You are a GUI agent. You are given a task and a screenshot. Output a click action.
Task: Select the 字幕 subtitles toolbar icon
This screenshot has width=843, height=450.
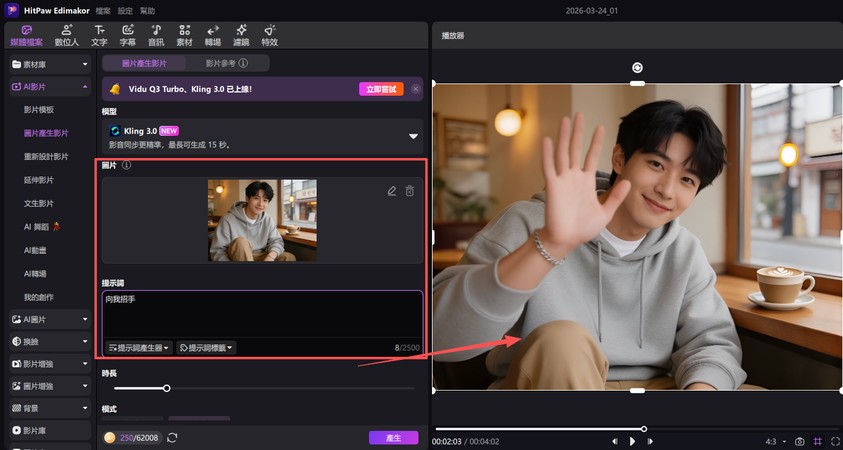coord(127,36)
